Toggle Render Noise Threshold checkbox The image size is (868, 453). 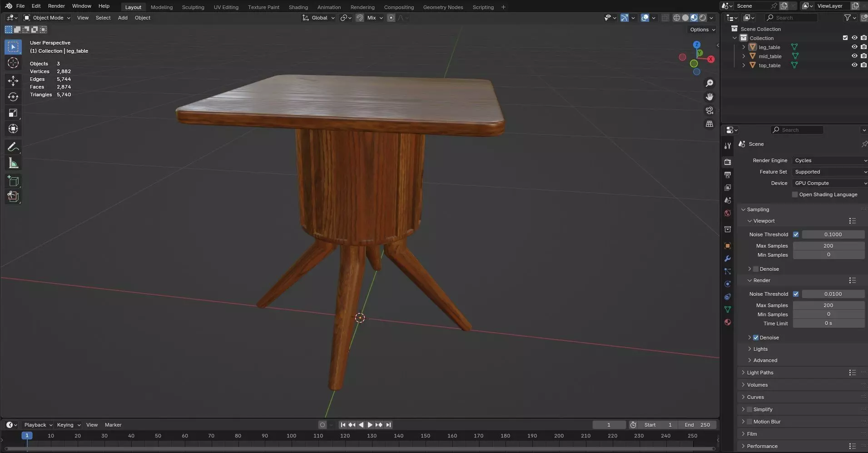[x=796, y=294]
